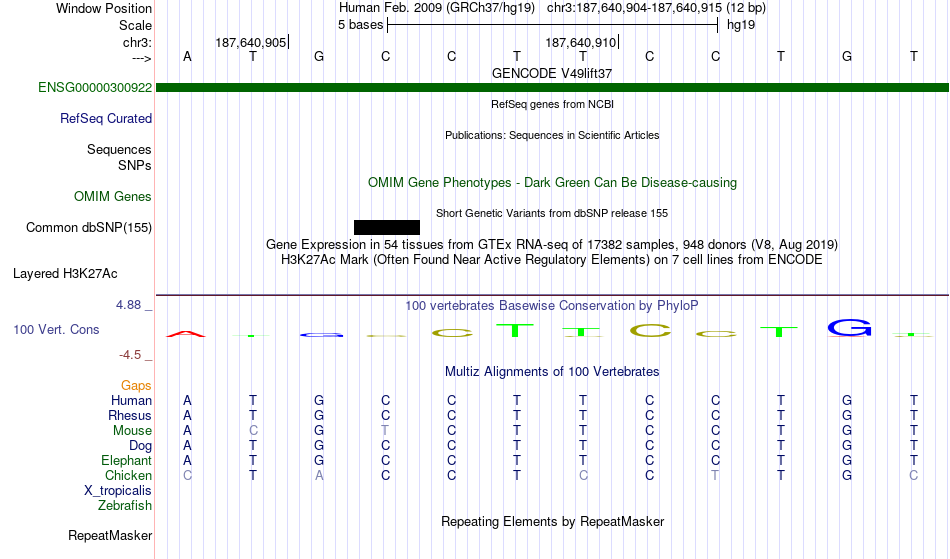Screen dimensions: 950x559
Task: Click Repeating Elements by RepeatMasker title
Action: click(x=553, y=522)
